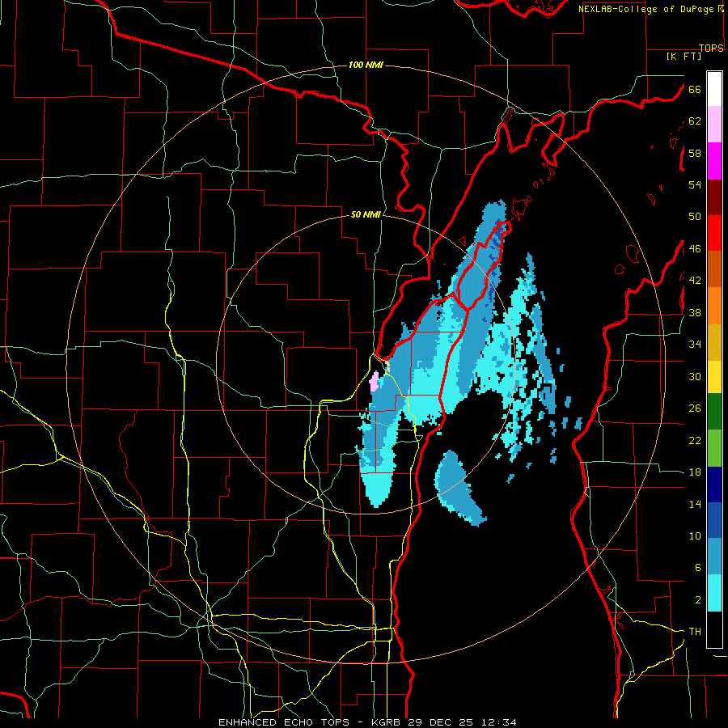The height and width of the screenshot is (728, 728).
Task: Pick the orange 38 kft legend swatch
Action: [x=714, y=306]
